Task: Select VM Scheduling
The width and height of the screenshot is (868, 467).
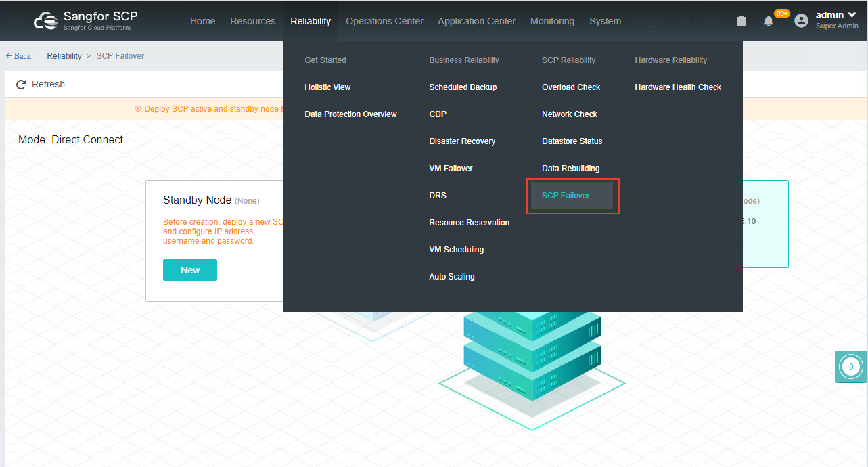Action: point(456,249)
